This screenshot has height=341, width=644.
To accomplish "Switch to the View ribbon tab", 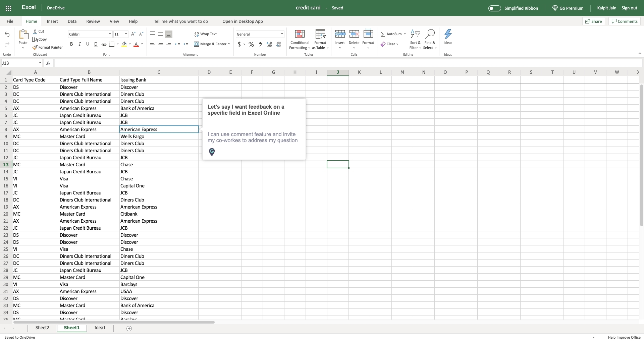I will (x=114, y=21).
